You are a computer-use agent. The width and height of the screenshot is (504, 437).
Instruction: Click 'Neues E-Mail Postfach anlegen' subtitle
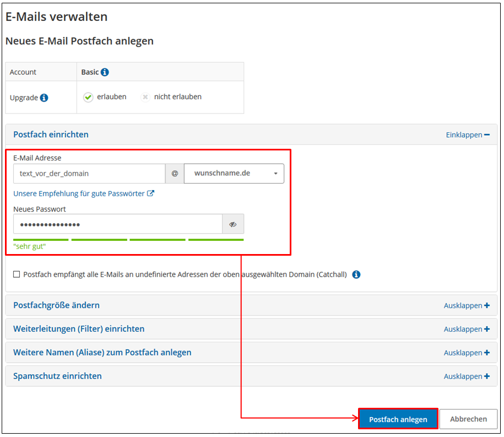[x=79, y=41]
